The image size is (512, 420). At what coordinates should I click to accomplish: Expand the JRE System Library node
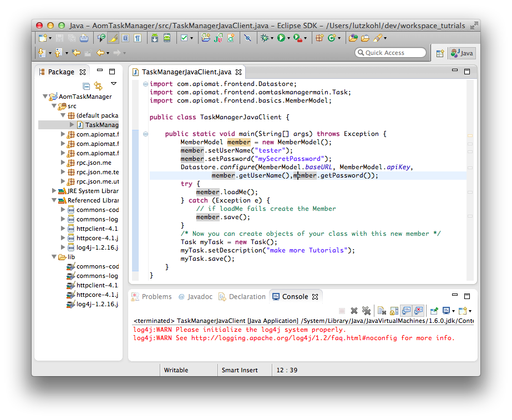pos(54,191)
